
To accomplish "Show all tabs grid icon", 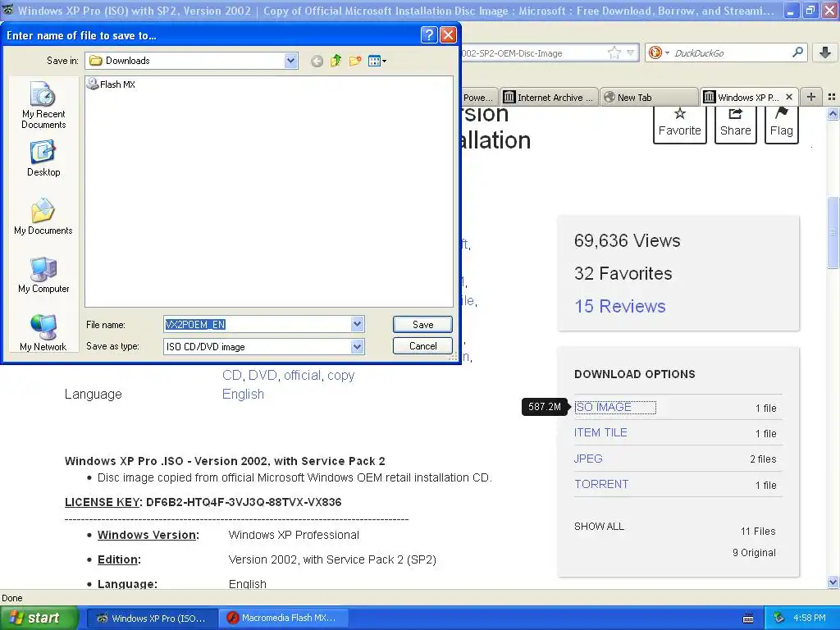I will click(832, 97).
